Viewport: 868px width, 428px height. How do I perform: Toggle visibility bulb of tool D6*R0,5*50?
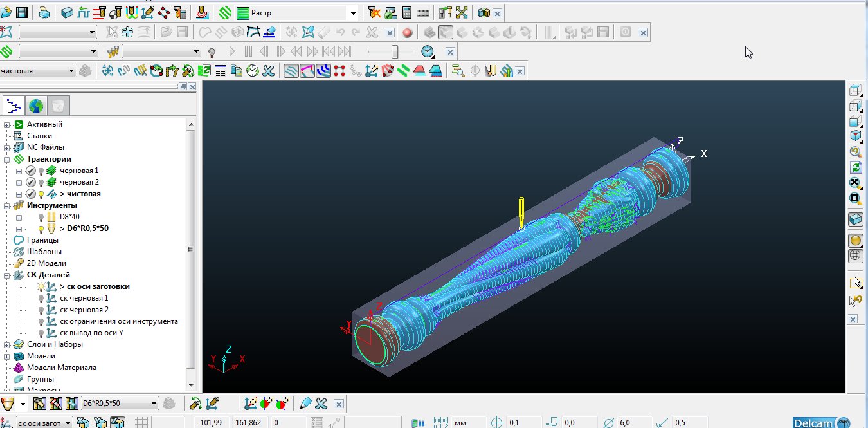41,229
